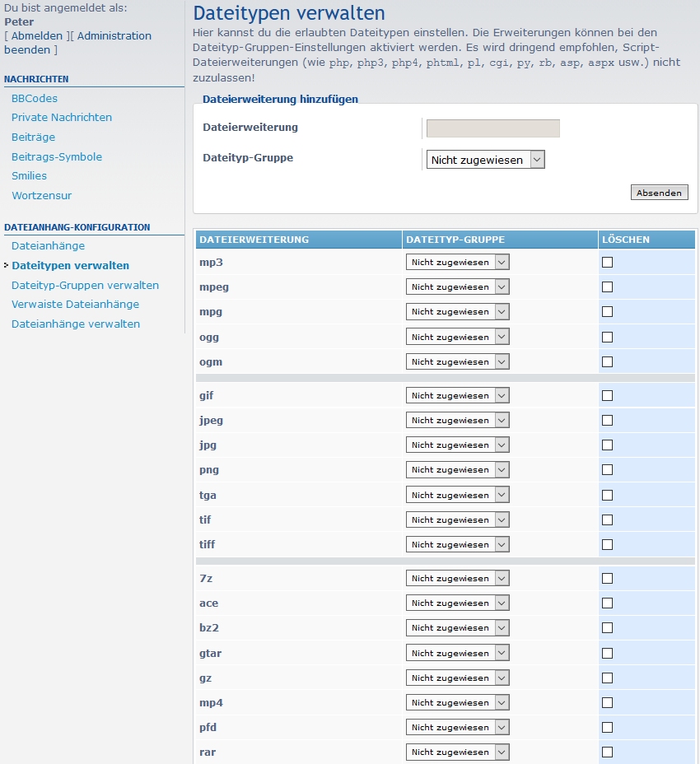700x764 pixels.
Task: Click the Absenden button
Action: coord(659,193)
